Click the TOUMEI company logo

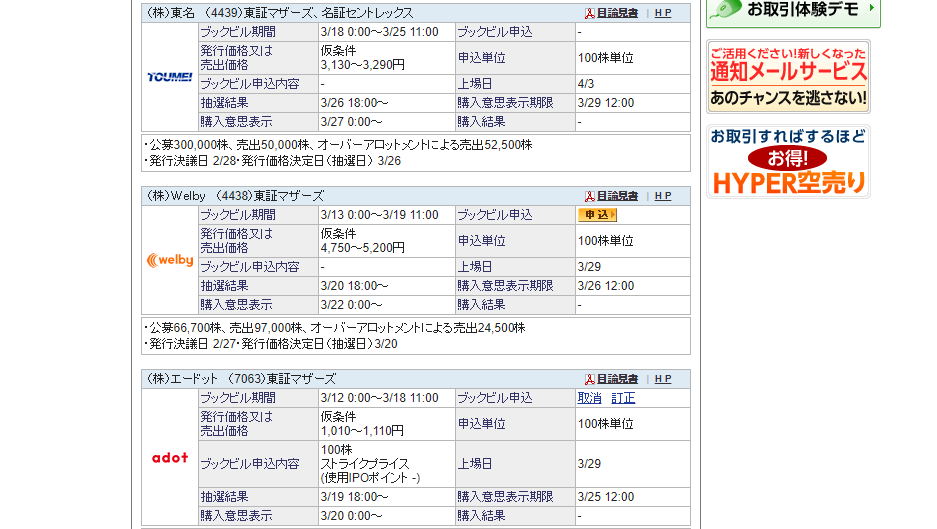click(170, 77)
